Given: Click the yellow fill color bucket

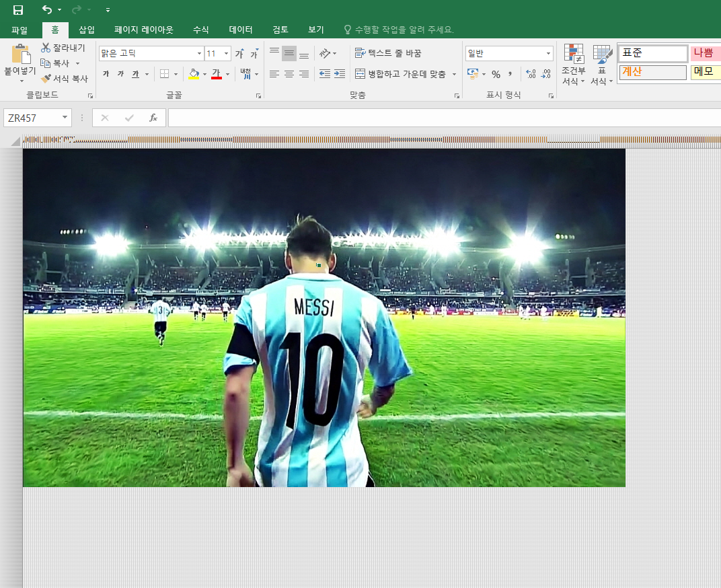Looking at the screenshot, I should click(194, 74).
